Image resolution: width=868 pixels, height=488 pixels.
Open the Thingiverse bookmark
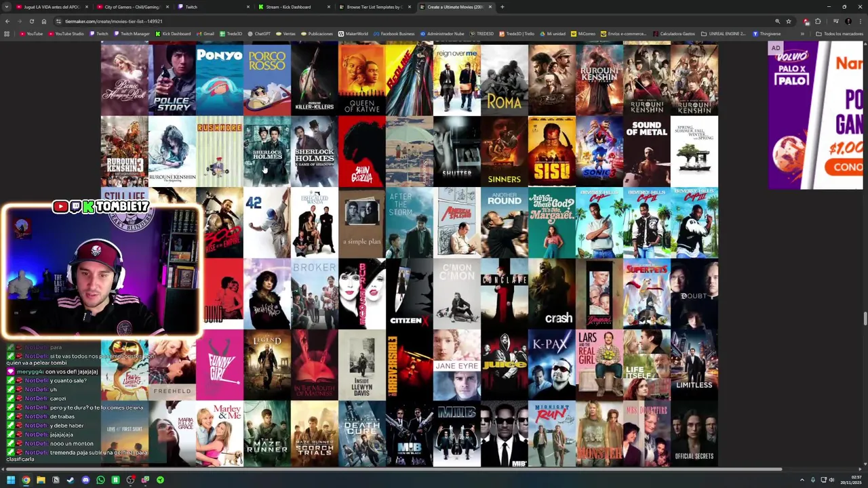[766, 34]
